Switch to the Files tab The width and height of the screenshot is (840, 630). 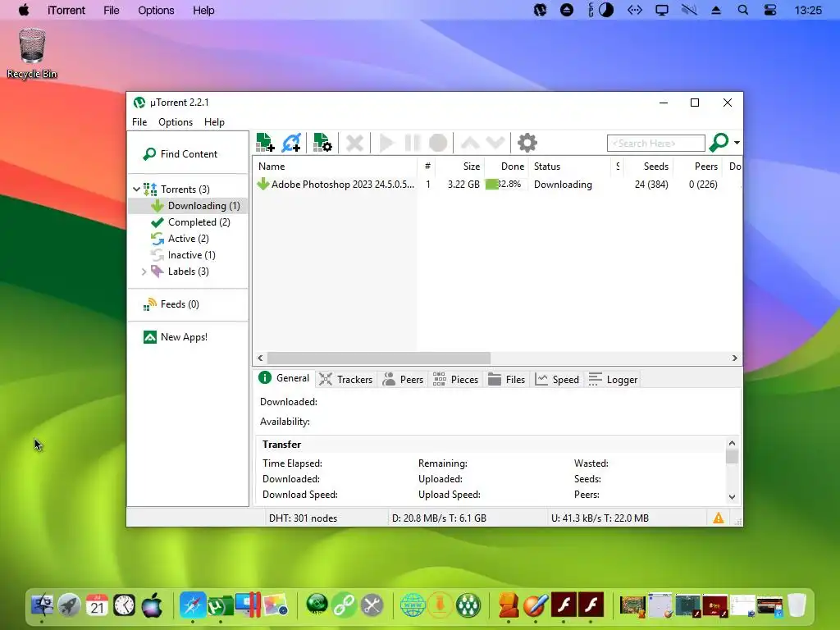click(506, 379)
